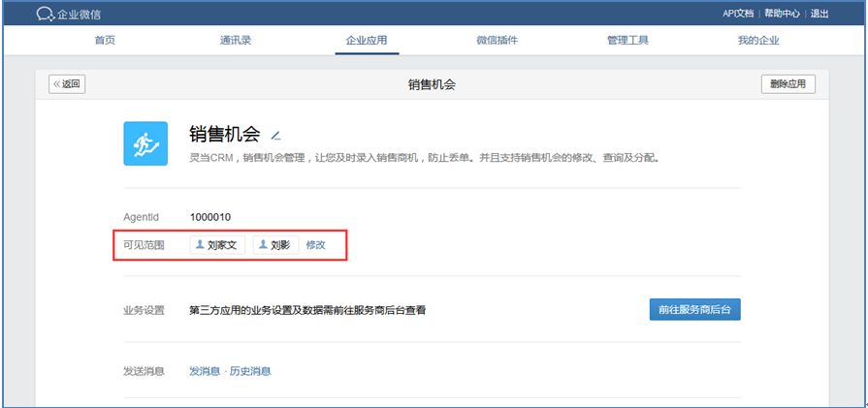The height and width of the screenshot is (408, 868).
Task: Click the 销售机会 blue app icon
Action: tap(145, 143)
